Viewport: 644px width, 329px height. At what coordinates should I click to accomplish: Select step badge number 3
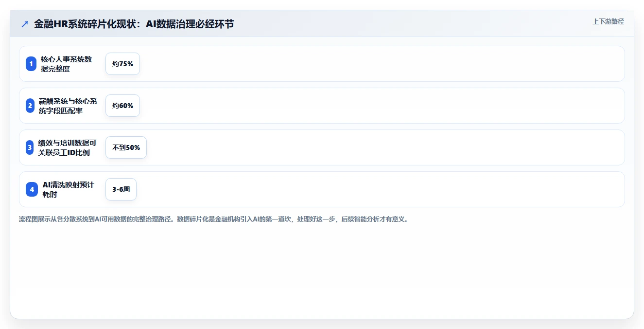30,147
